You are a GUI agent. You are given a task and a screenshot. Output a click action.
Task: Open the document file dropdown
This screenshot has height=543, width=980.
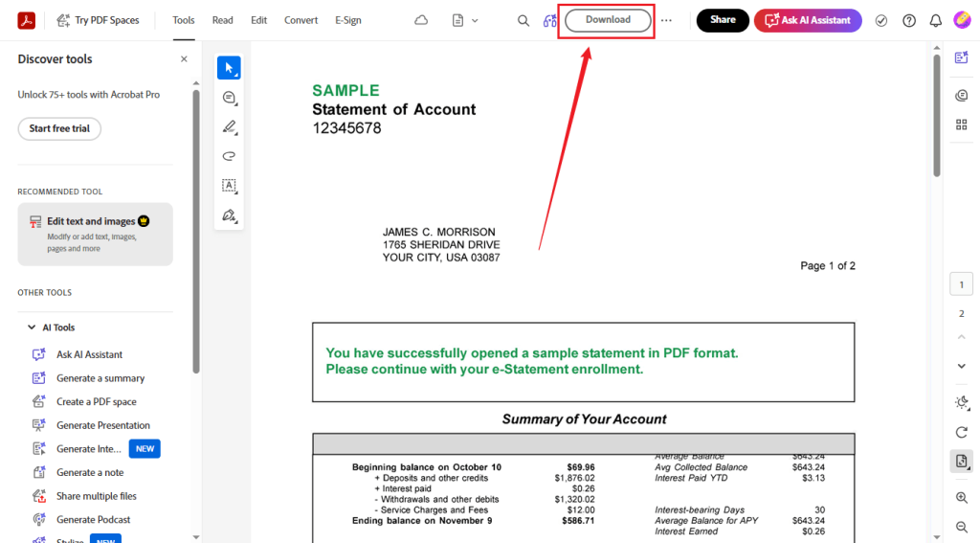coord(465,21)
